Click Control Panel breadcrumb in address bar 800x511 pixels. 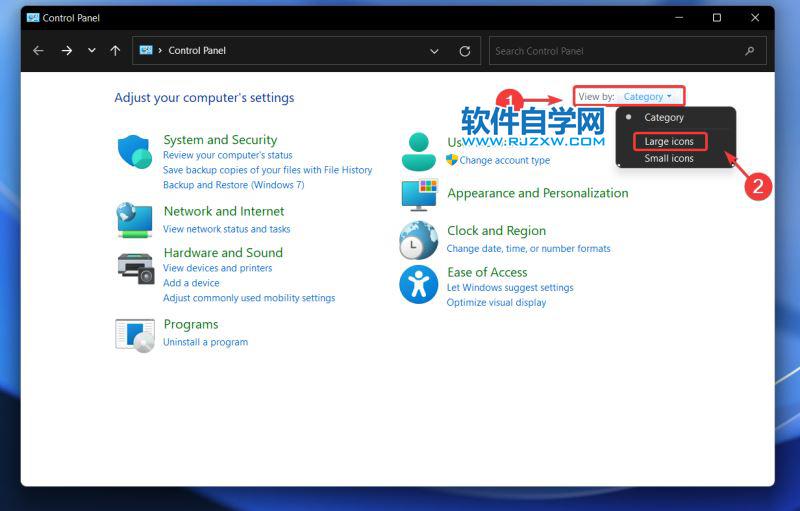[x=197, y=50]
